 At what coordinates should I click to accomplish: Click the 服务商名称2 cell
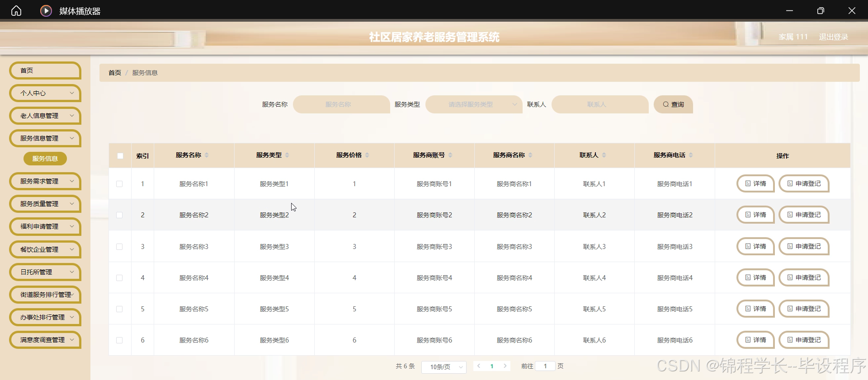[514, 215]
